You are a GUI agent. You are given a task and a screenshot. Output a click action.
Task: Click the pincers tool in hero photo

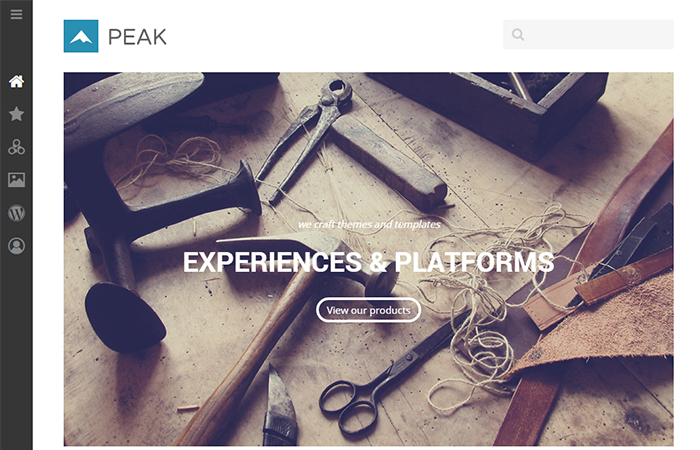[304, 138]
